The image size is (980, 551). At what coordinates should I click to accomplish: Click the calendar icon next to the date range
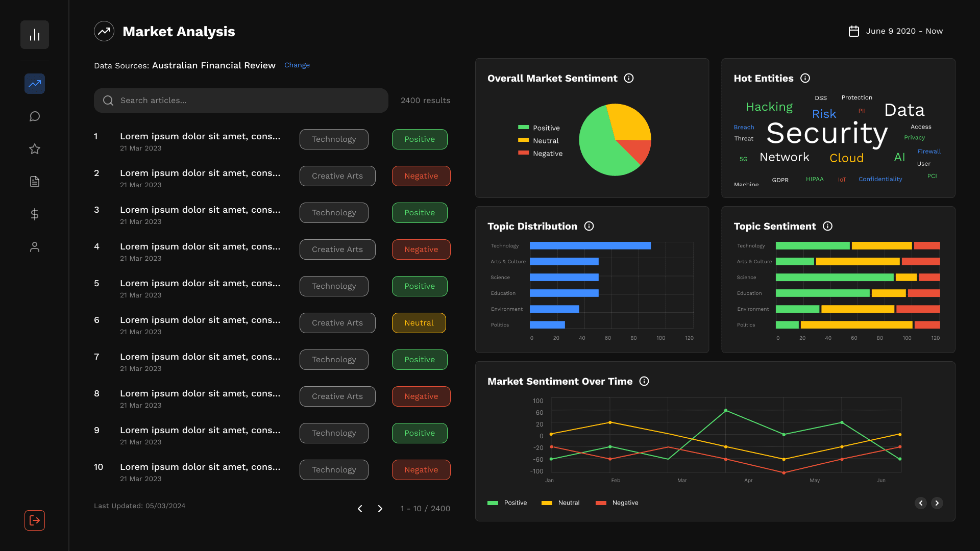tap(854, 31)
